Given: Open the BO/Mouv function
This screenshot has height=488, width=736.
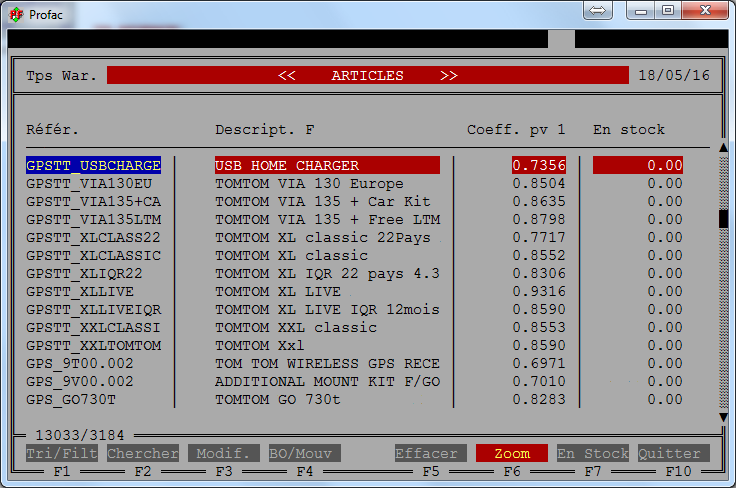Looking at the screenshot, I should point(304,453).
